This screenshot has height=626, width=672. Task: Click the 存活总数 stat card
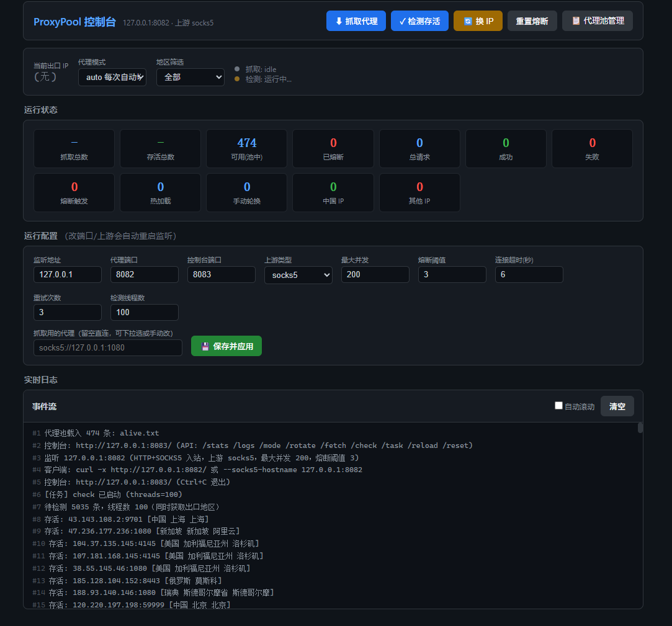point(160,149)
